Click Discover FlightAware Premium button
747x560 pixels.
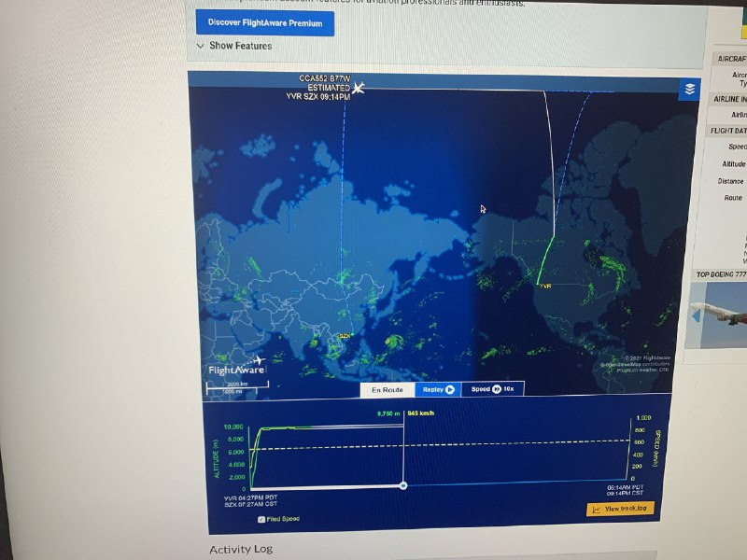point(264,21)
